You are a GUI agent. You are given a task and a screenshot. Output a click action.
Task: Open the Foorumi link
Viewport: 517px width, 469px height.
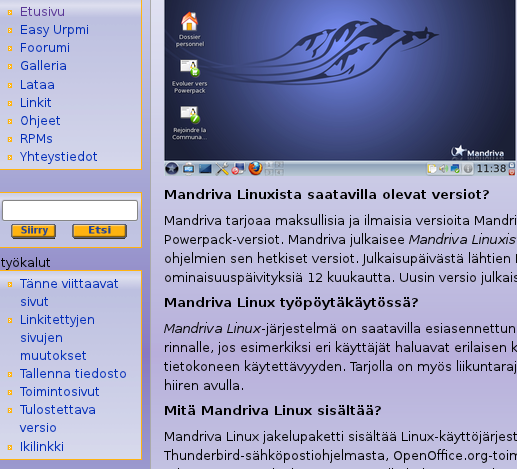(45, 48)
